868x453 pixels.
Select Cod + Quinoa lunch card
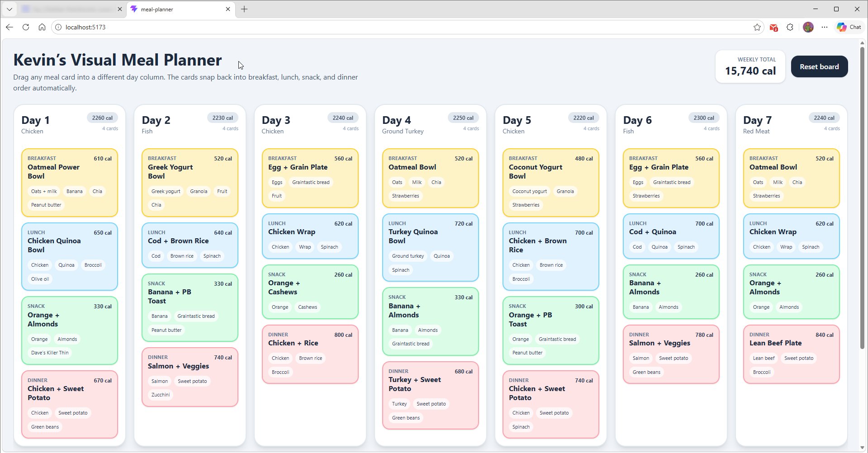pos(671,236)
